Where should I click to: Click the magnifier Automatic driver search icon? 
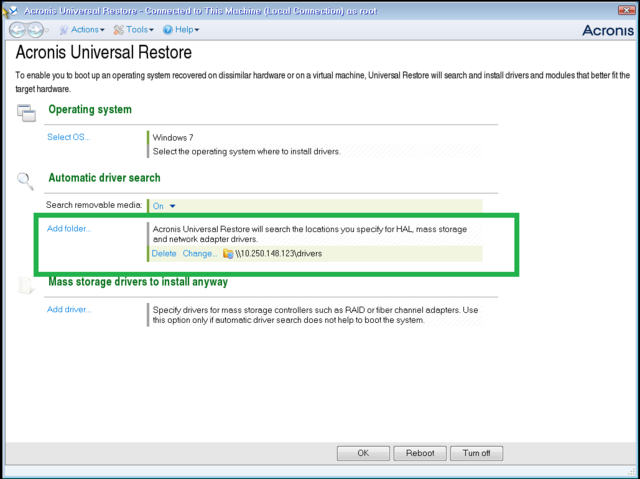point(25,181)
